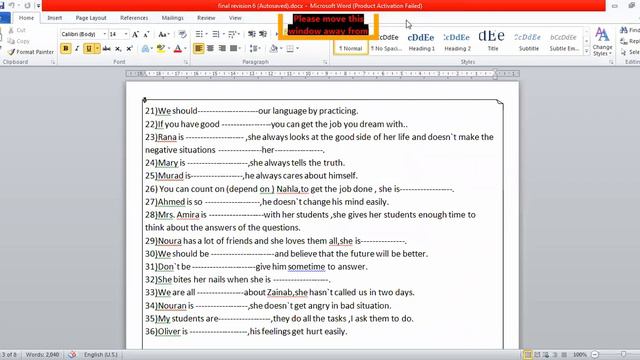
Task: Click Copy in Clipboard group
Action: [19, 41]
